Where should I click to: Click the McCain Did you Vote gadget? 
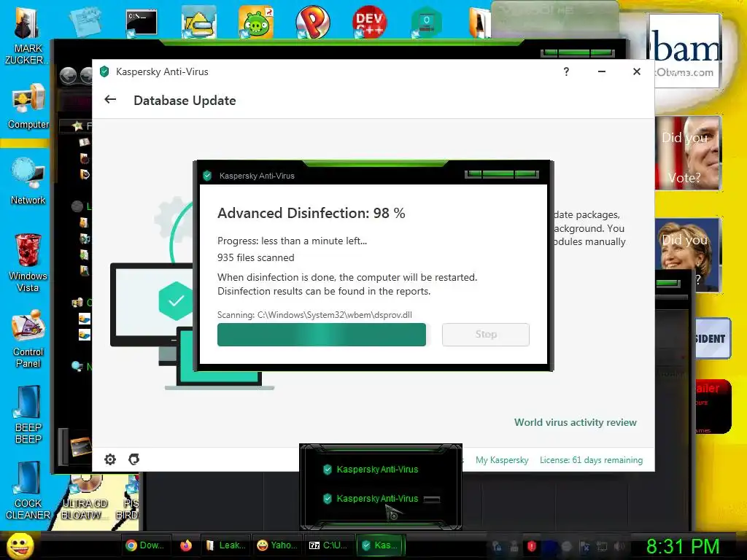tap(688, 153)
